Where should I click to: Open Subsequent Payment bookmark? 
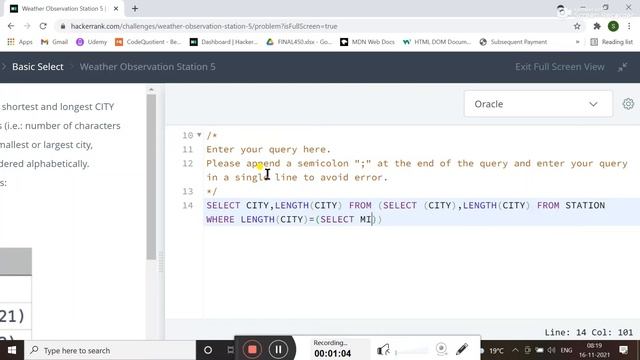click(x=513, y=42)
